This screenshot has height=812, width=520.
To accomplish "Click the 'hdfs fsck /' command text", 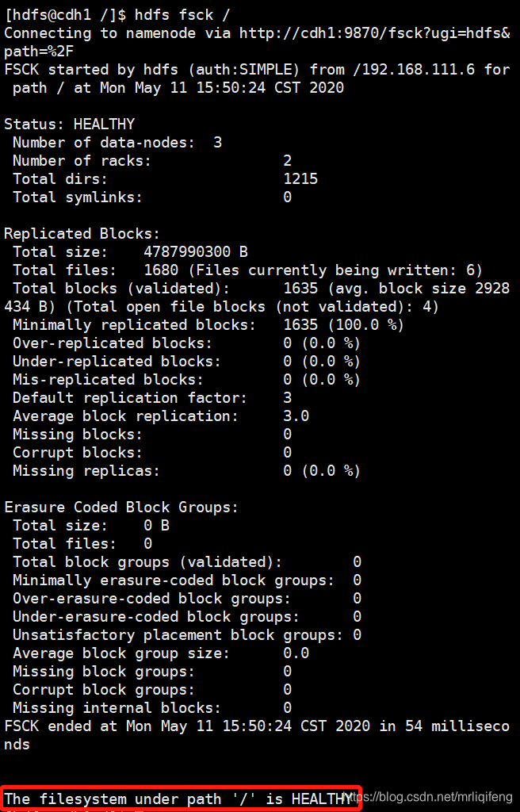I will tap(182, 15).
